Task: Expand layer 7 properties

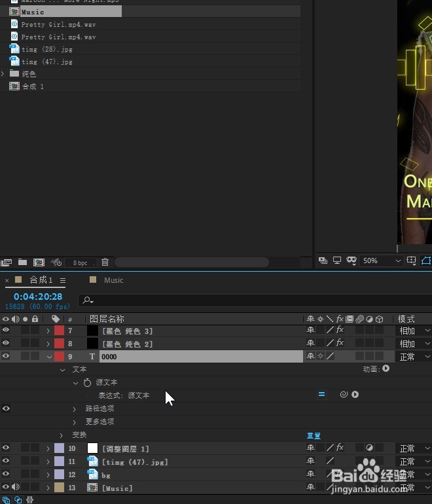Action: [x=48, y=331]
